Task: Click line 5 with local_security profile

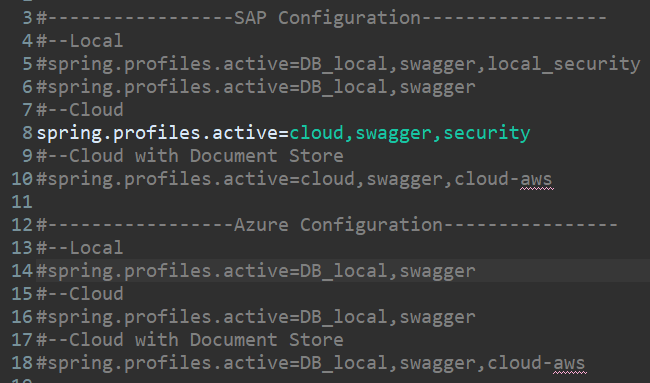Action: click(x=338, y=64)
